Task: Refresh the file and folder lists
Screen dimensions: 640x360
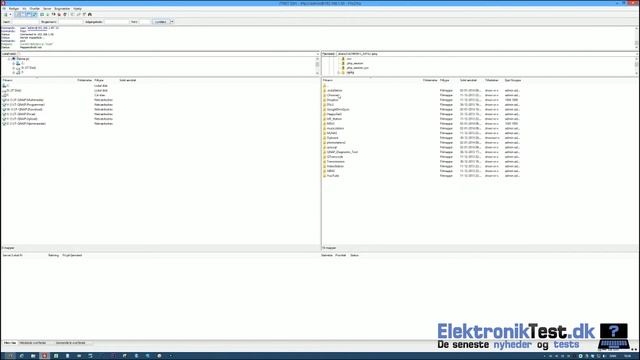Action: [x=42, y=14]
